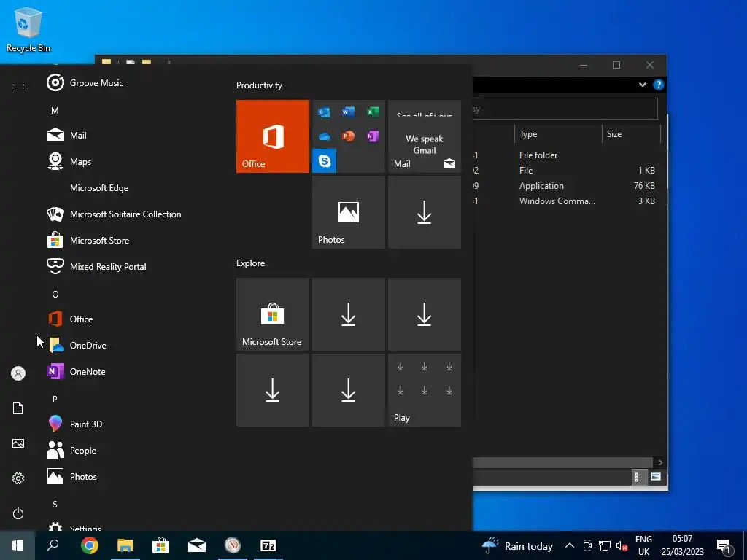Open Recycle Bin on the desktop
Image resolution: width=747 pixels, height=560 pixels.
click(x=28, y=29)
